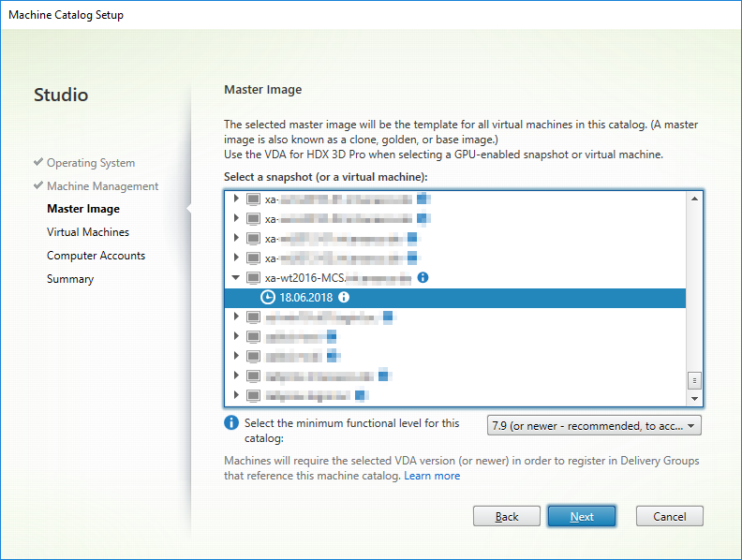
Task: Click the blue info icon beside functional level
Action: 231,422
